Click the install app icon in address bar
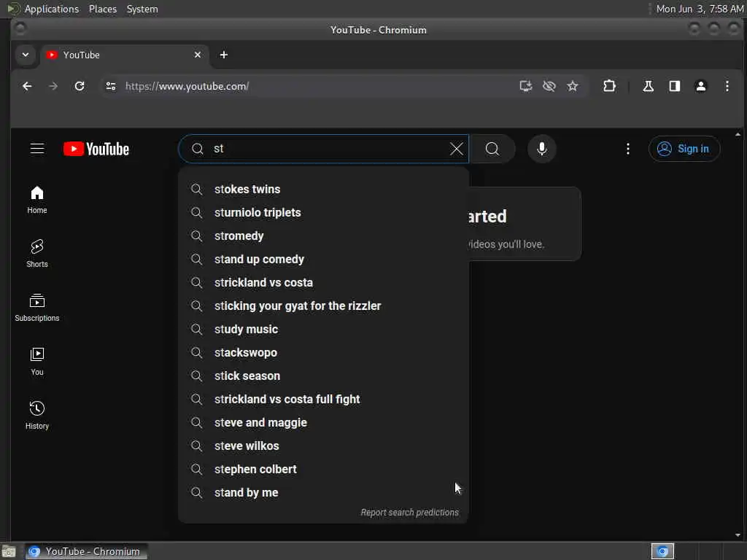The height and width of the screenshot is (560, 747). [x=525, y=86]
